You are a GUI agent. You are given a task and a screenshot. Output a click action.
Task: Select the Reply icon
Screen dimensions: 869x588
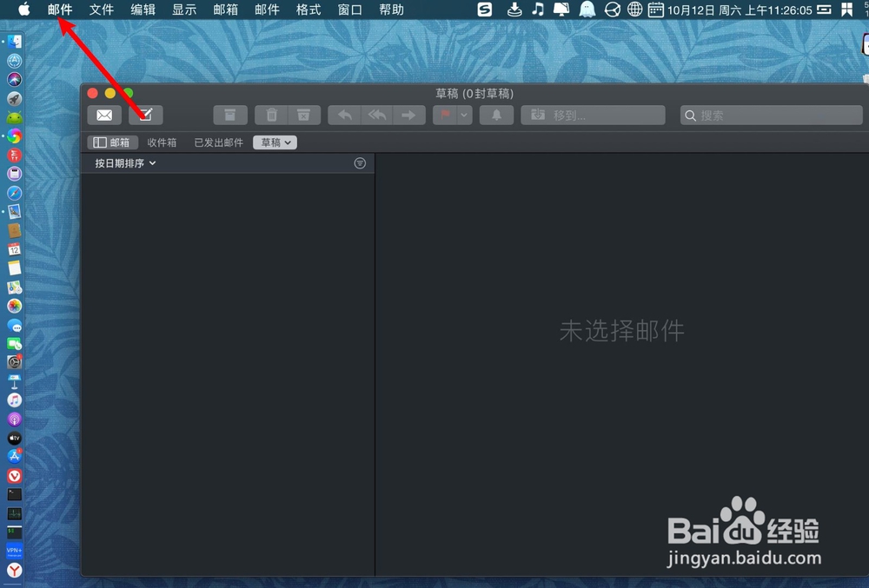pos(343,114)
